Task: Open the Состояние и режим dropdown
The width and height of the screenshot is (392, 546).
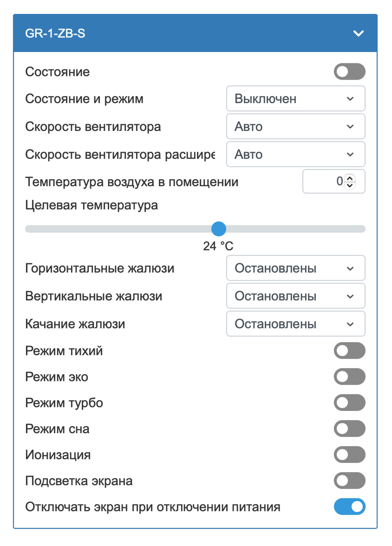Action: [x=295, y=99]
